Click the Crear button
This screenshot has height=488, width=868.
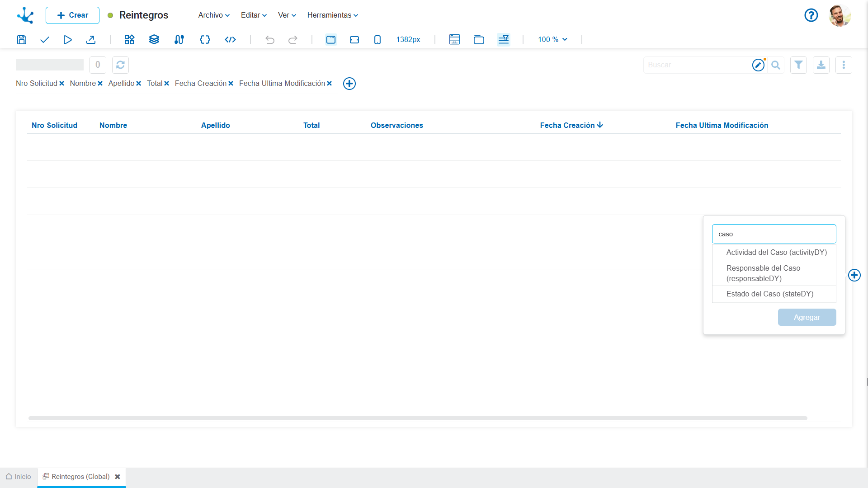coord(72,15)
